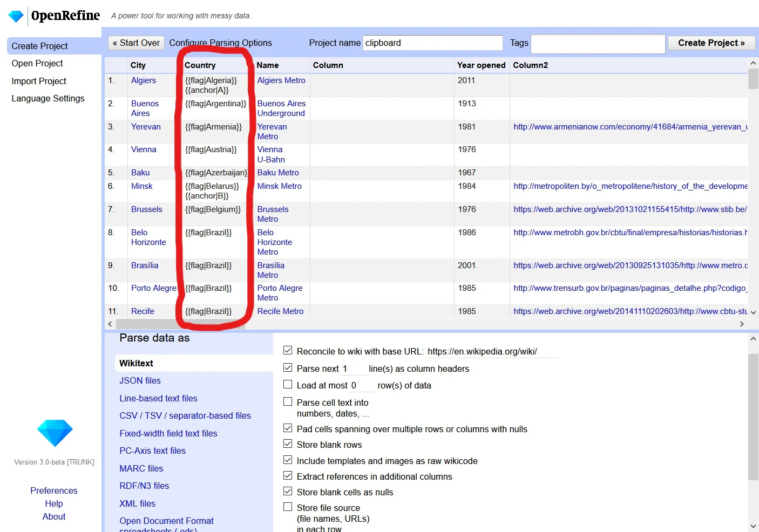The width and height of the screenshot is (759, 532).
Task: Toggle Include templates and images as raw wikicode
Action: click(288, 460)
